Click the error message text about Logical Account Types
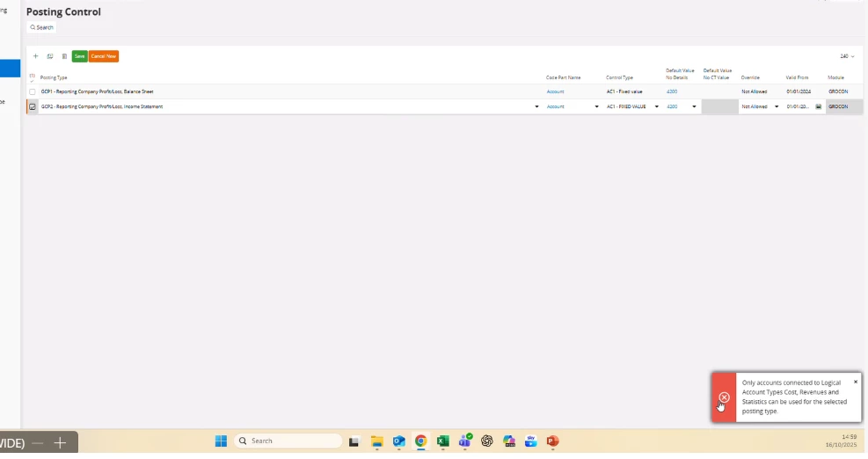868x459 pixels. coord(794,397)
